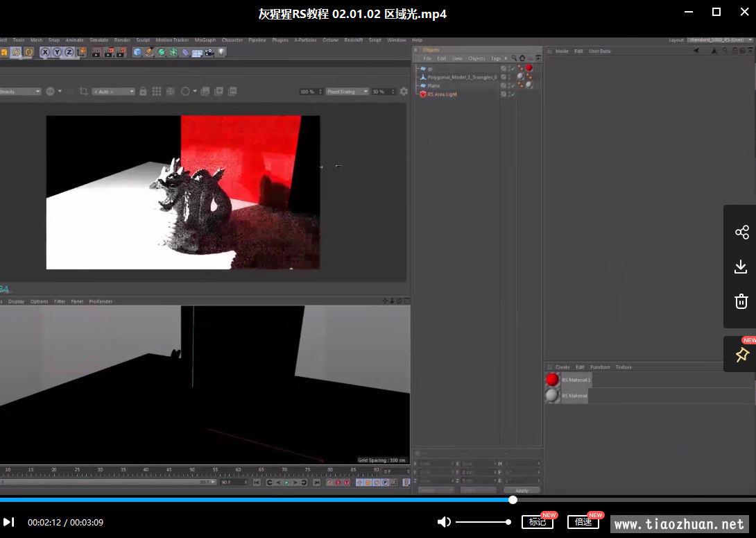Open the Octane menu
The width and height of the screenshot is (756, 538).
click(x=330, y=40)
